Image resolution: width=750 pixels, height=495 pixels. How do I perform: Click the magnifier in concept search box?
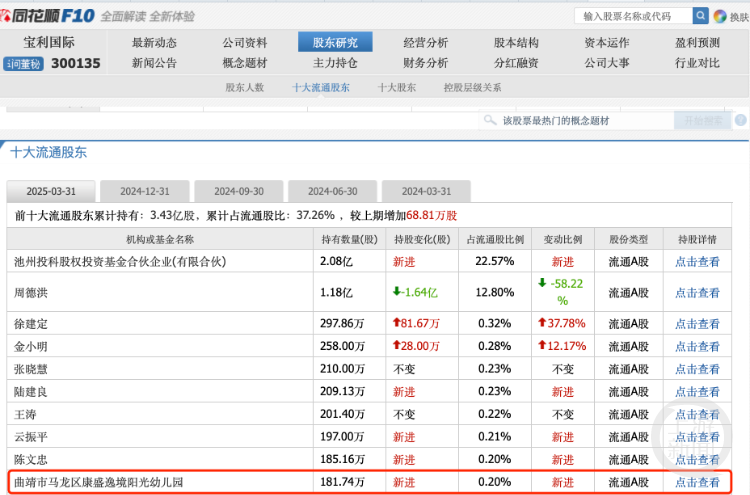[x=490, y=120]
